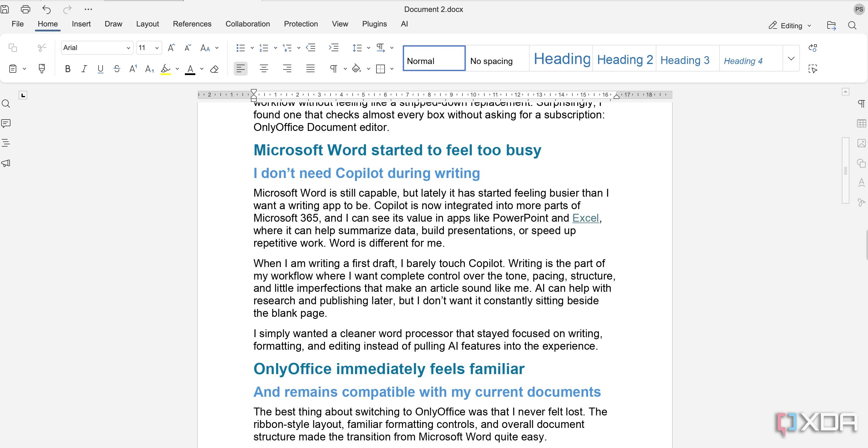This screenshot has width=868, height=448.
Task: Click the Save icon
Action: (x=5, y=9)
